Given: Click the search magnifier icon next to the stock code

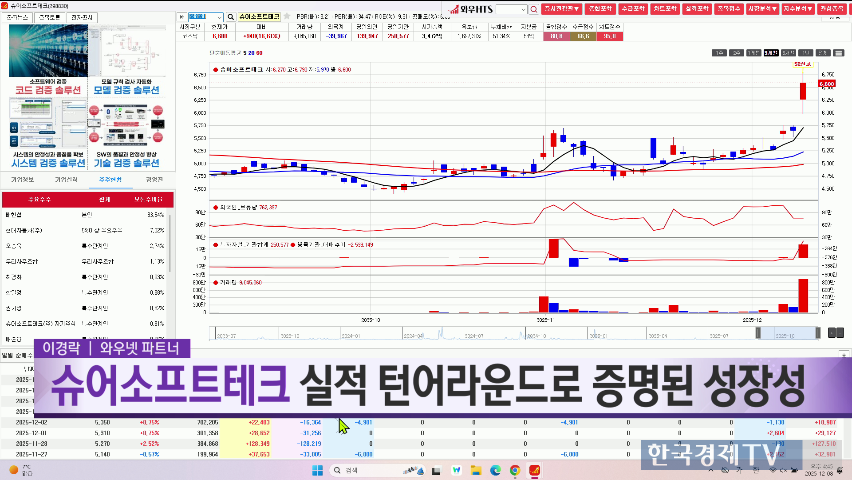Looking at the screenshot, I should 231,18.
